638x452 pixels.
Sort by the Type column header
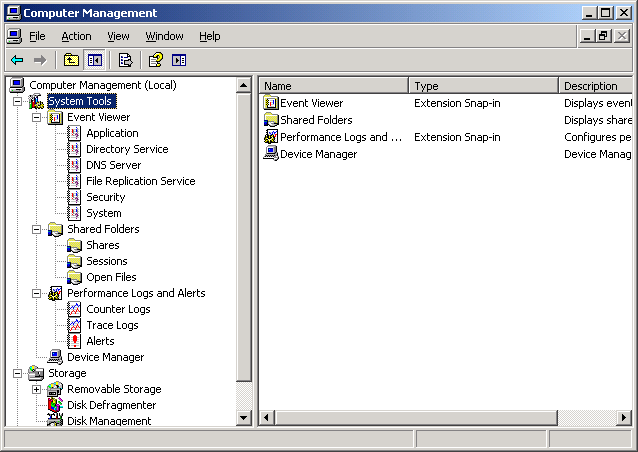pos(484,86)
